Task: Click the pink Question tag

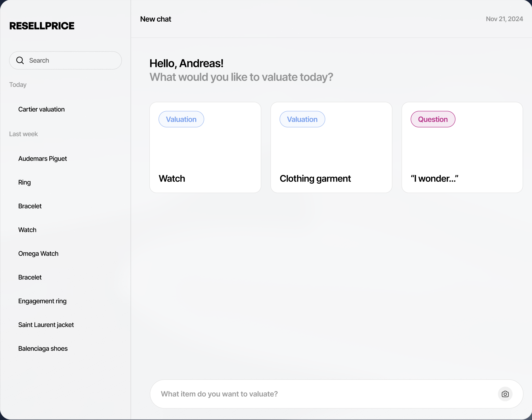Action: [433, 119]
